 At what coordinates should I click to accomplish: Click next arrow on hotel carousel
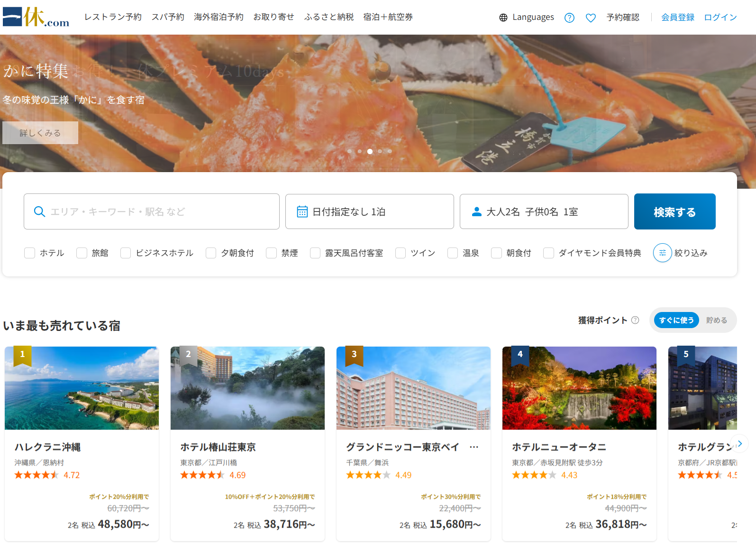(x=739, y=444)
